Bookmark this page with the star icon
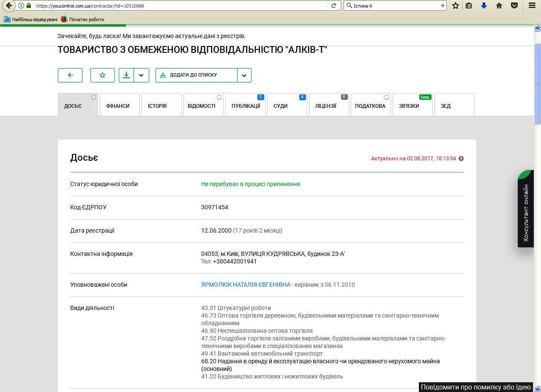541x392 pixels. (x=455, y=6)
